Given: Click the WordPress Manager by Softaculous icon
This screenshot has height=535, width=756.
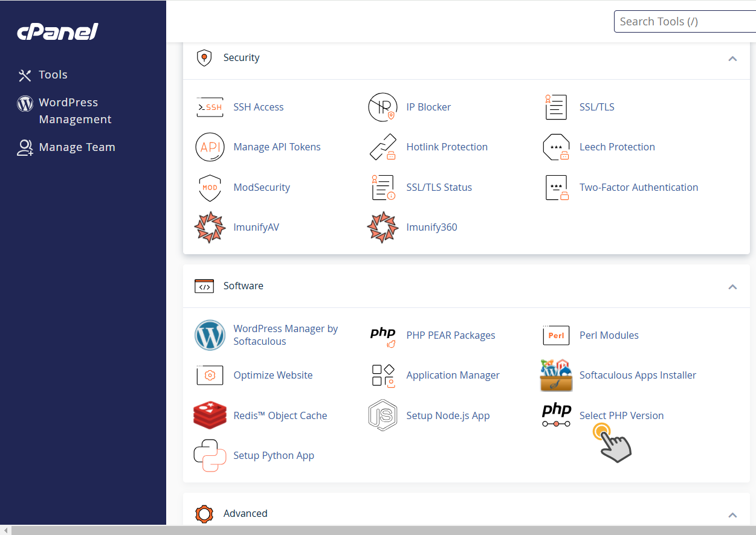Looking at the screenshot, I should [210, 335].
